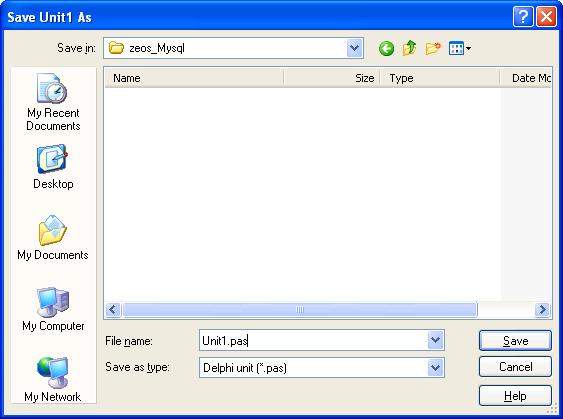Click the Save button

[515, 340]
